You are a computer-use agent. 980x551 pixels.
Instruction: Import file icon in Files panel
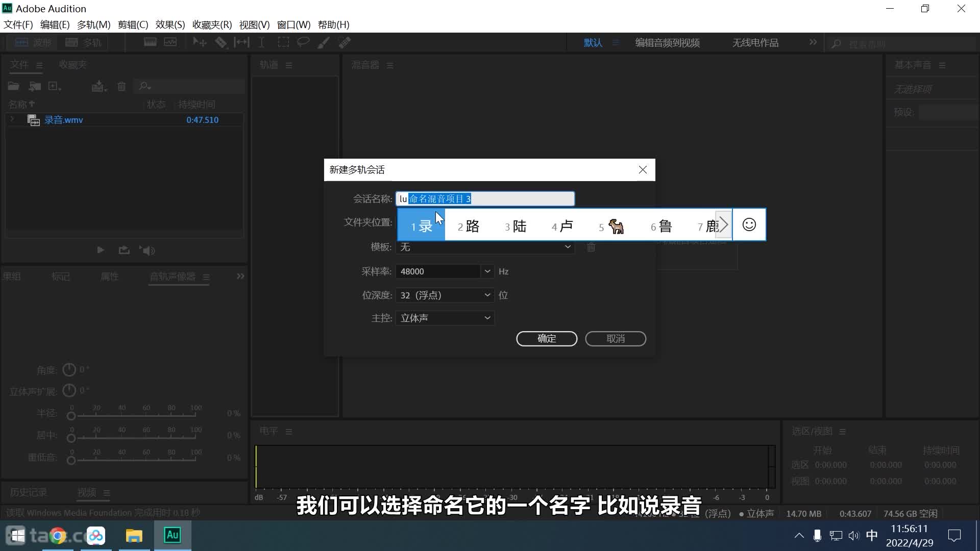35,86
